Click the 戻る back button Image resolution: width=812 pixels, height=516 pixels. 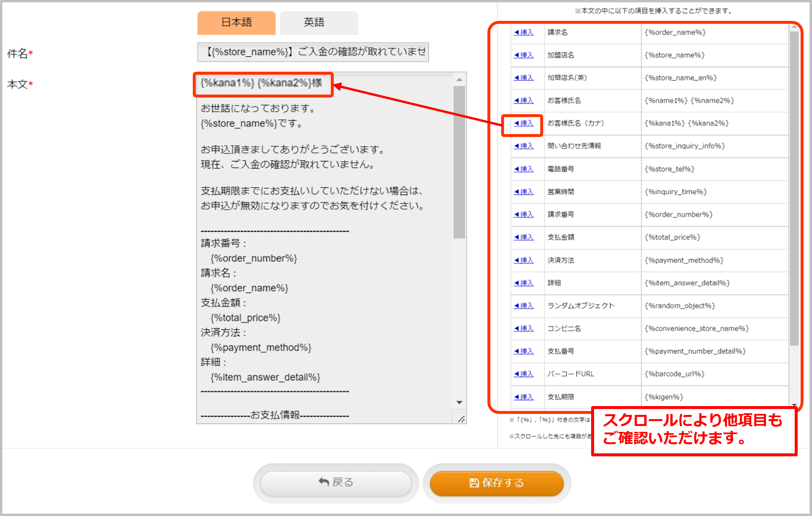point(336,482)
